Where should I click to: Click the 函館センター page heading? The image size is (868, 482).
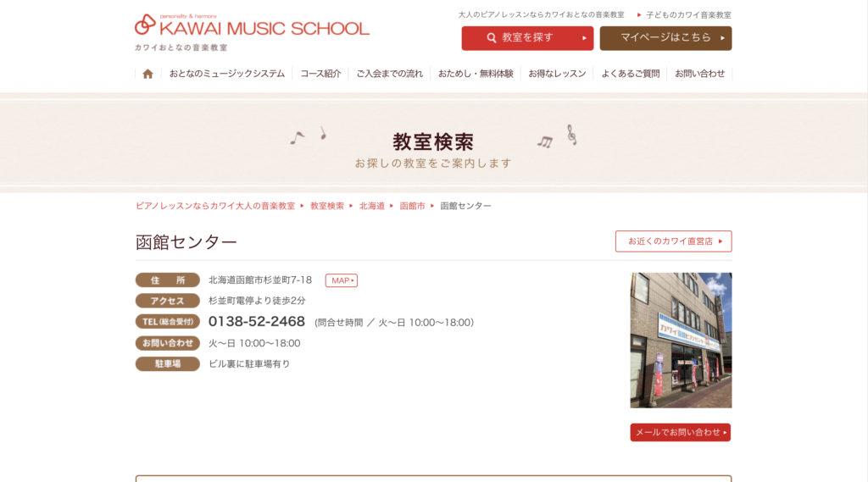point(186,242)
